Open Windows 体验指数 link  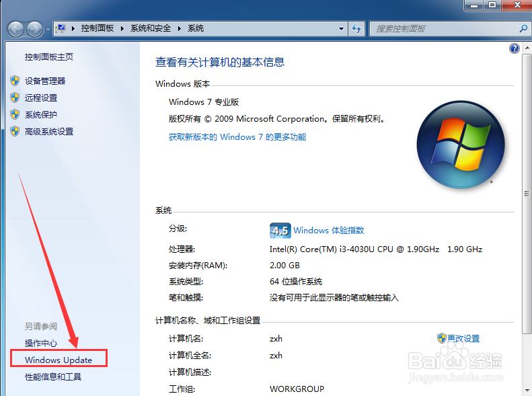point(329,230)
